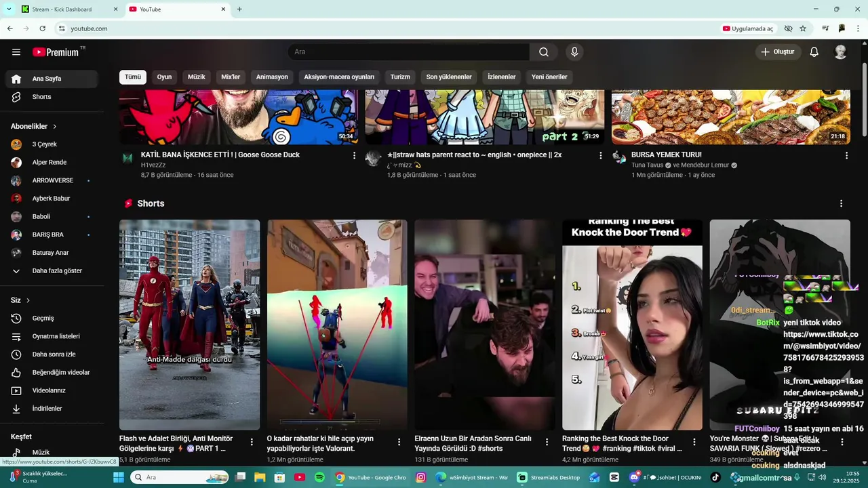
Task: Select the Turizm filter chip
Action: coord(400,77)
